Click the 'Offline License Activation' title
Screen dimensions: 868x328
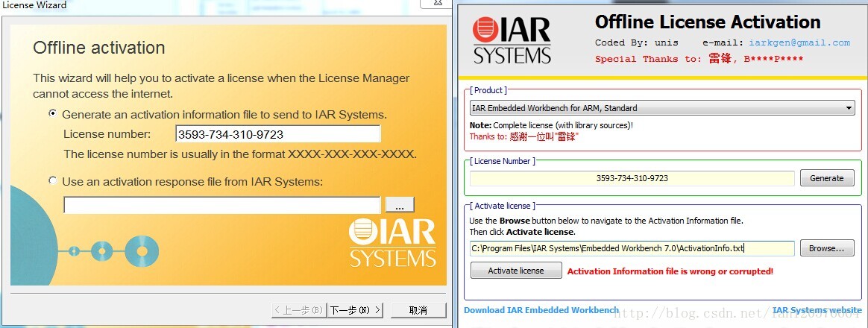pos(708,22)
